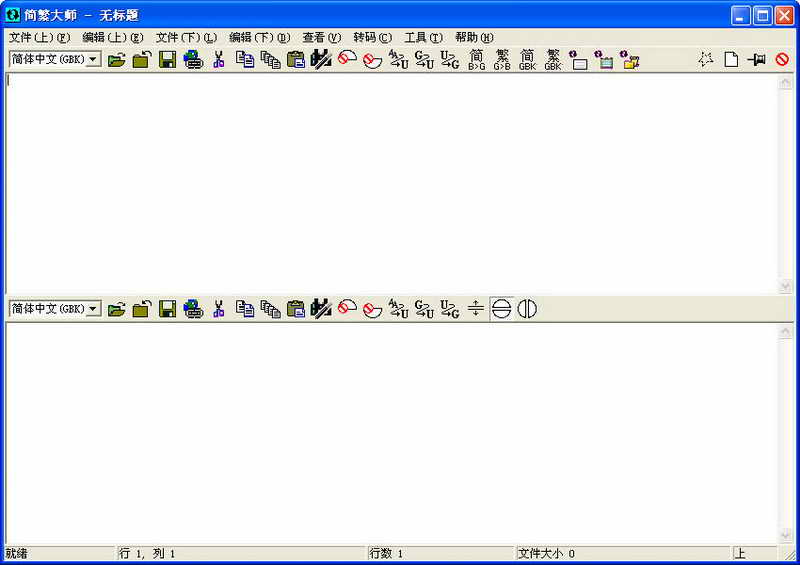Toggle horizontal split layout button
Screen dimensions: 800x565
501,309
